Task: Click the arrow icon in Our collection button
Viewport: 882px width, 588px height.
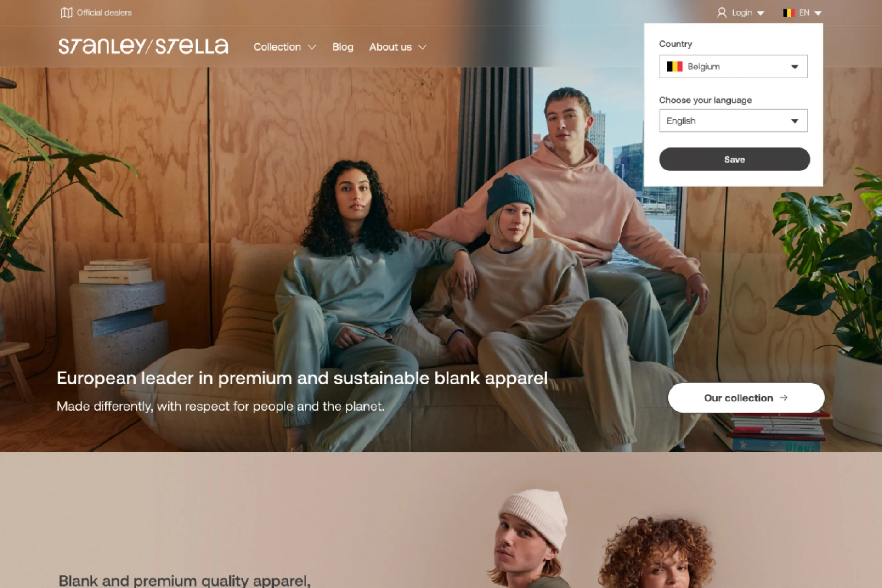Action: pos(784,398)
